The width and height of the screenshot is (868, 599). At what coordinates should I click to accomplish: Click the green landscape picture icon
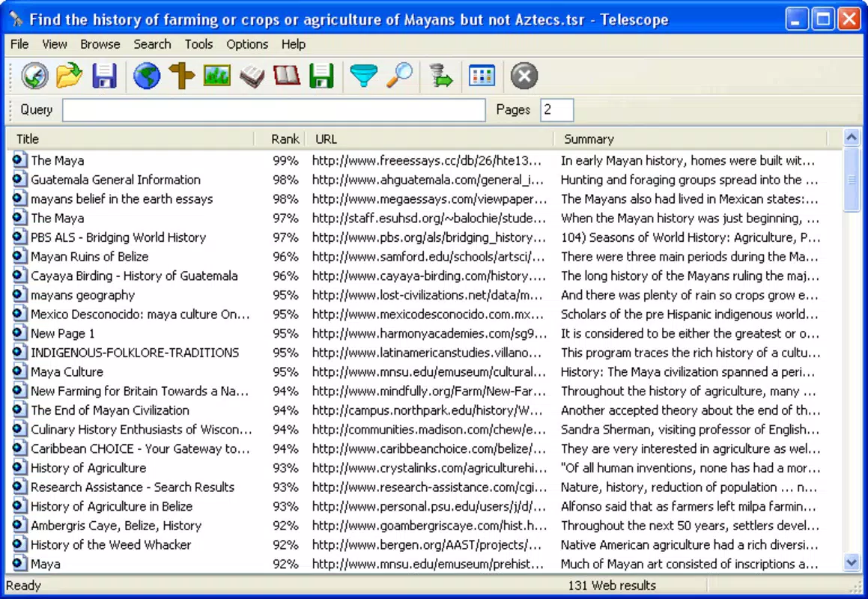217,76
